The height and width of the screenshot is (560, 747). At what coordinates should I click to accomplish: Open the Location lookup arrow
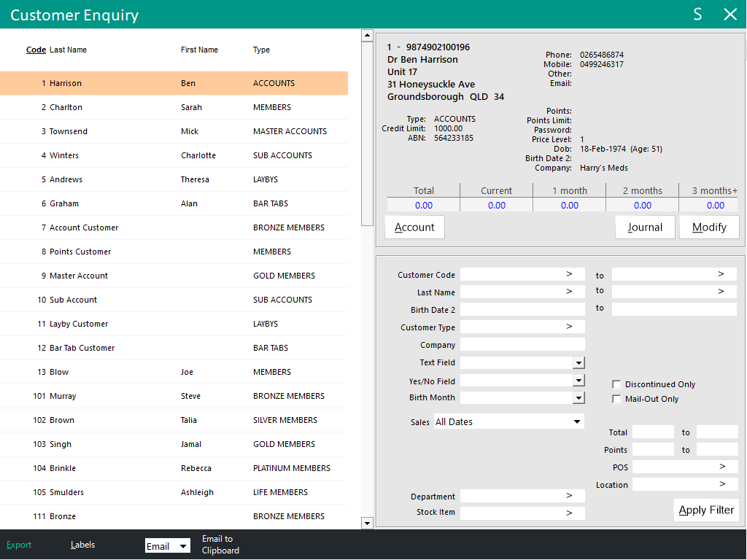click(x=722, y=484)
